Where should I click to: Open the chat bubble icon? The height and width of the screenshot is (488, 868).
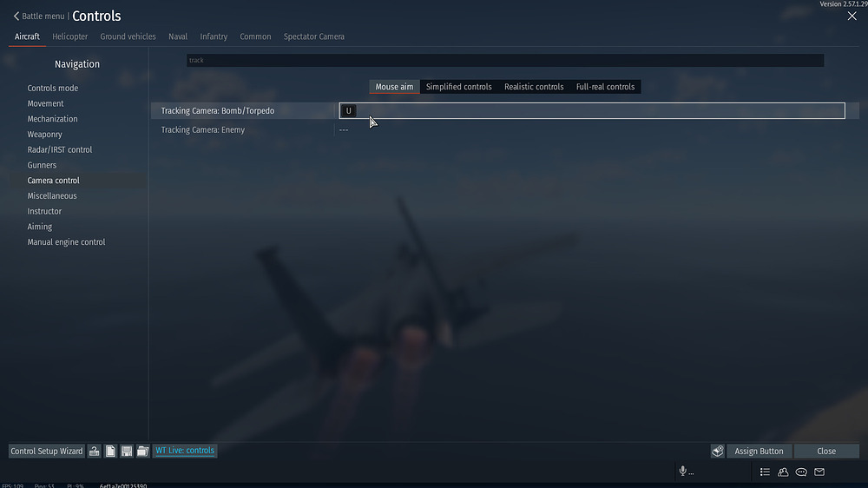(x=801, y=472)
